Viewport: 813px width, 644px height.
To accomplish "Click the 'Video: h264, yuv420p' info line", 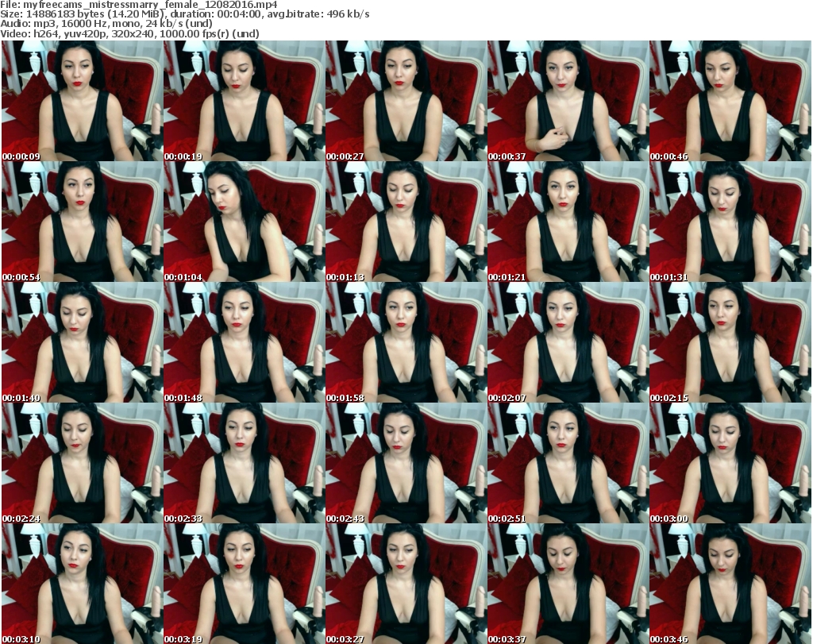I will coord(129,33).
